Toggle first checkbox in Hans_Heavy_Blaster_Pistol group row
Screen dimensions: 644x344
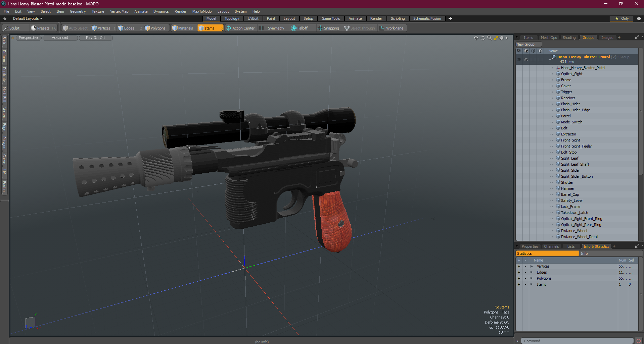click(533, 59)
